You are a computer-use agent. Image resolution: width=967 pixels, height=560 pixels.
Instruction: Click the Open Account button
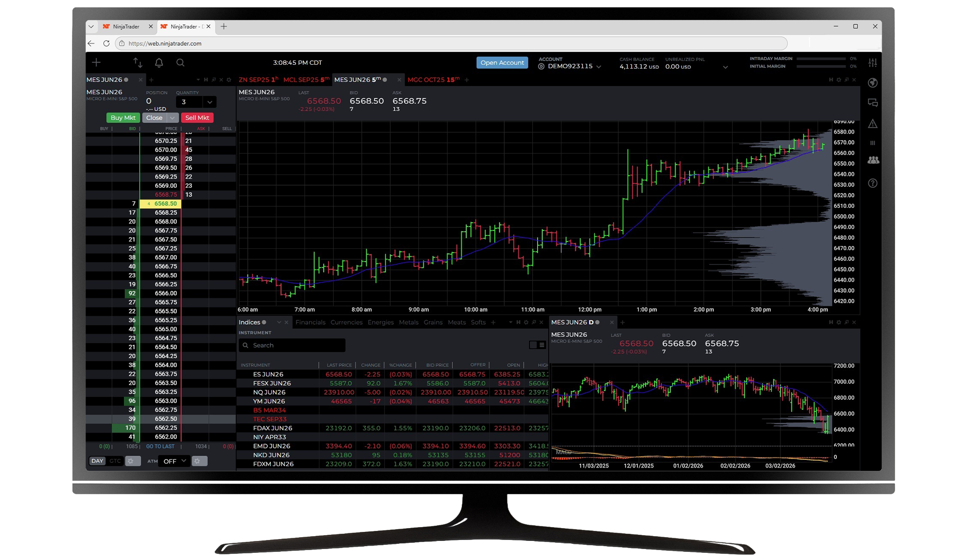tap(502, 62)
